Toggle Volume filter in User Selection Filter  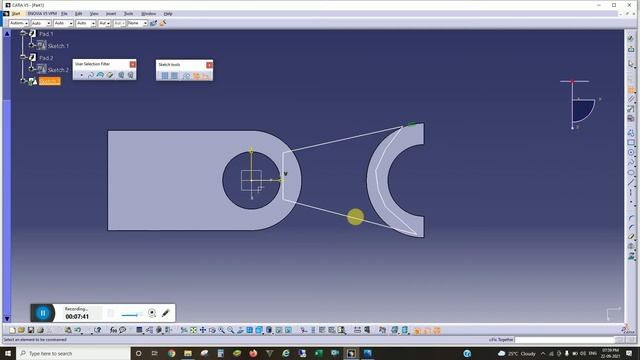(110, 75)
